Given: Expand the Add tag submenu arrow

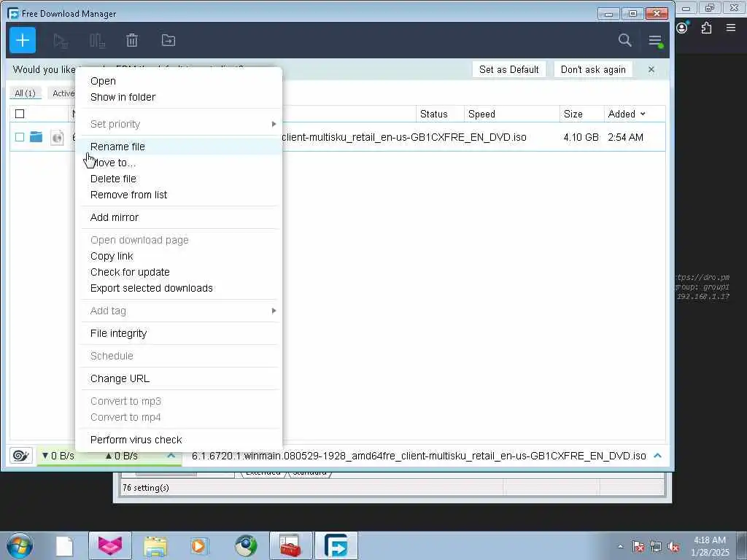Looking at the screenshot, I should coord(274,311).
